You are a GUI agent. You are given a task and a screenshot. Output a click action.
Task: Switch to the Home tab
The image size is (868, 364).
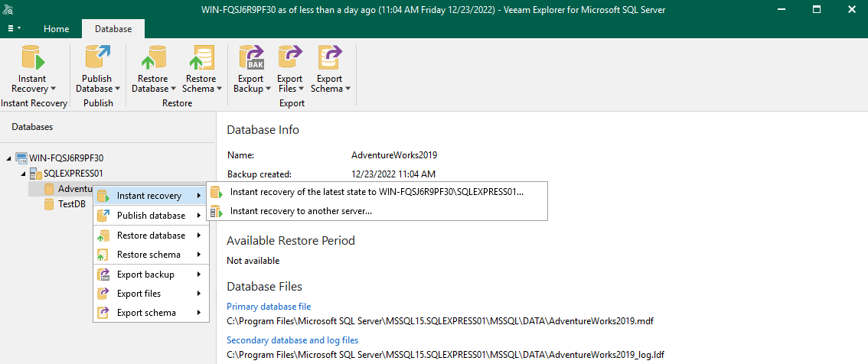pyautogui.click(x=57, y=29)
